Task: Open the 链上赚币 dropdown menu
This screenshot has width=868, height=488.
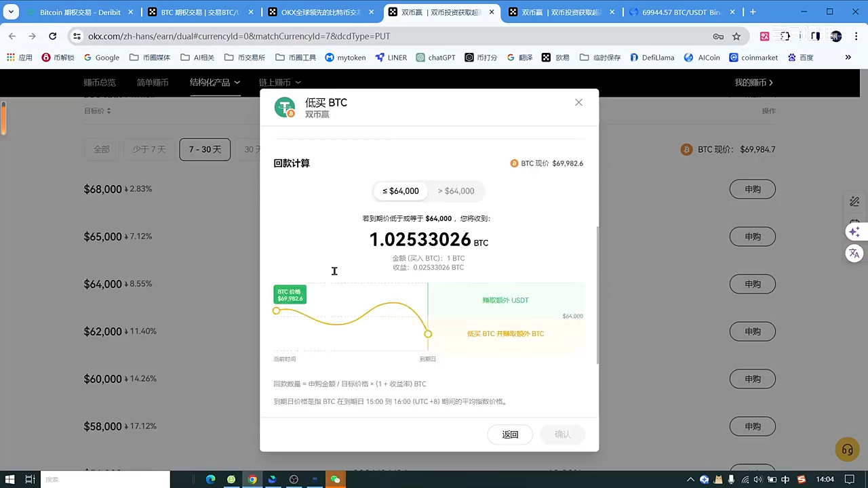Action: click(279, 82)
